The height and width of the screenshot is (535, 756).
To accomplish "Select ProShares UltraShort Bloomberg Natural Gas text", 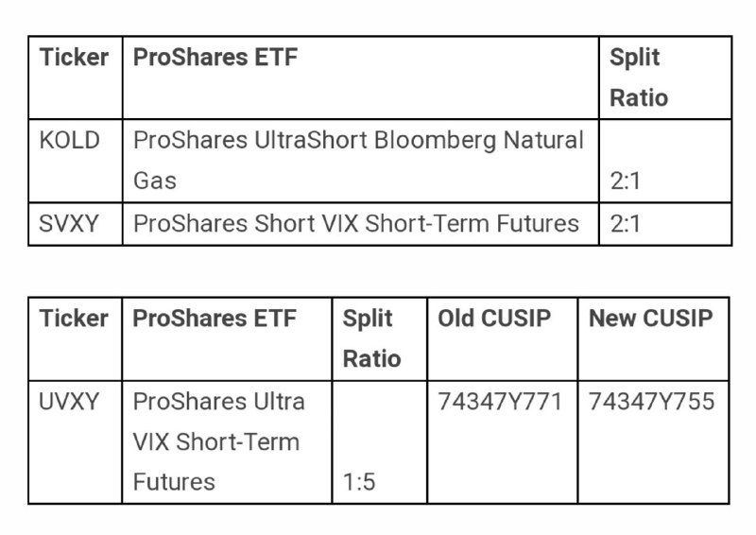I will [x=358, y=160].
